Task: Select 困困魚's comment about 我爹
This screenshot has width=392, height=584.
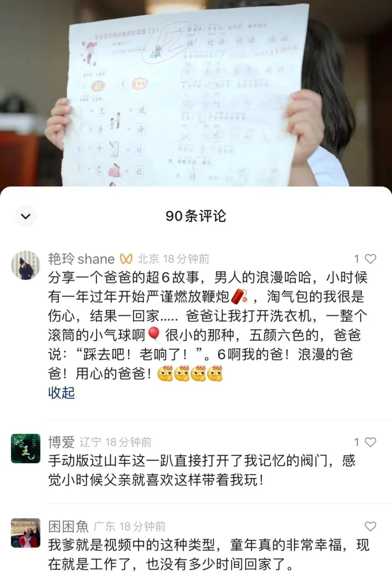Action: click(x=209, y=555)
